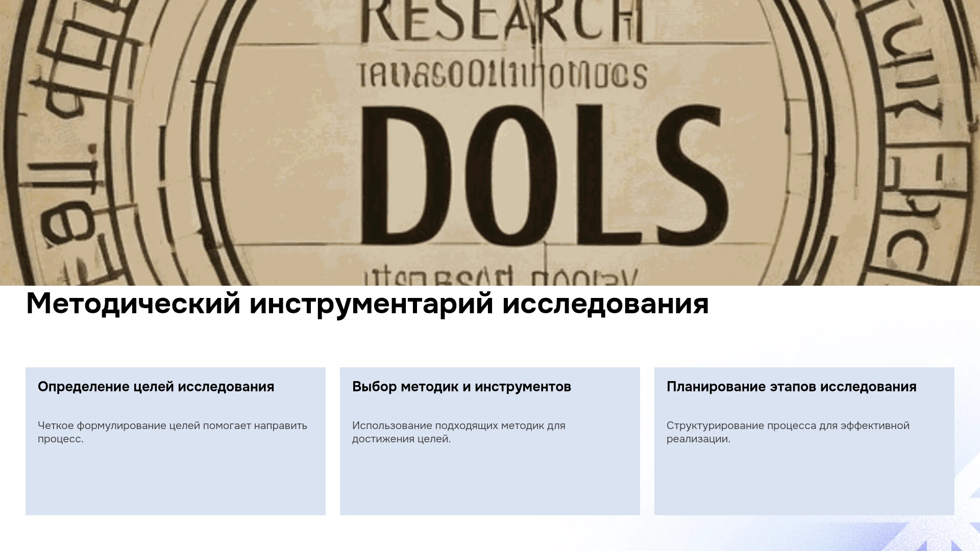Select the 'Планирование этапов исследования' card heading
Screen dimensions: 980x551
point(791,387)
